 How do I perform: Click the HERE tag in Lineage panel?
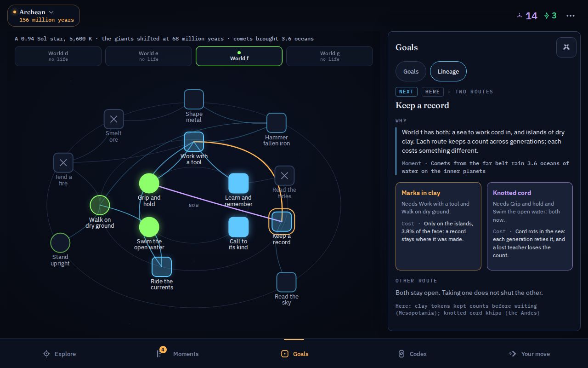pos(433,92)
